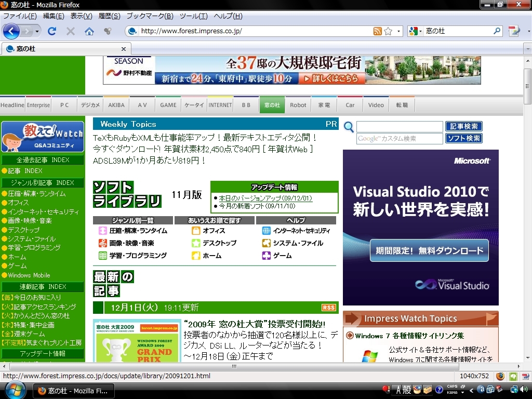Toggle the KANA lock indicator in language bar
Viewport: 532px width, 399px height.
452,392
